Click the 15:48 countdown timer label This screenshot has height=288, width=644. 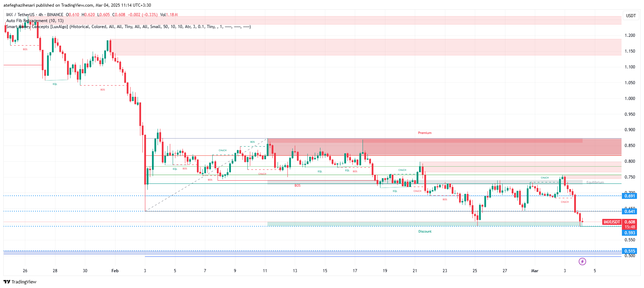tap(630, 227)
